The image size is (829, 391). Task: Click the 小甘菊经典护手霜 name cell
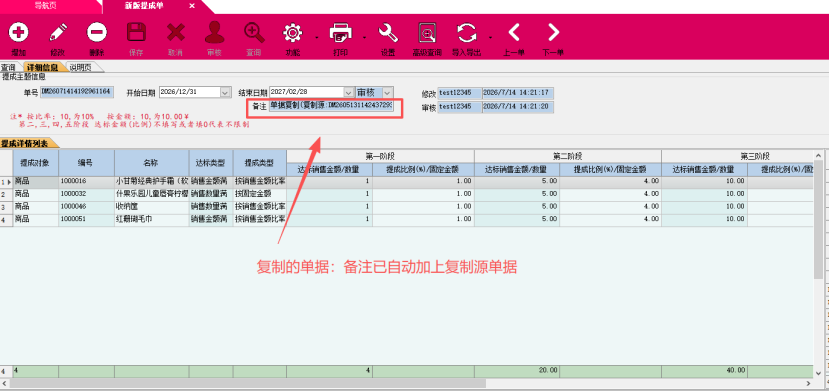pos(152,182)
